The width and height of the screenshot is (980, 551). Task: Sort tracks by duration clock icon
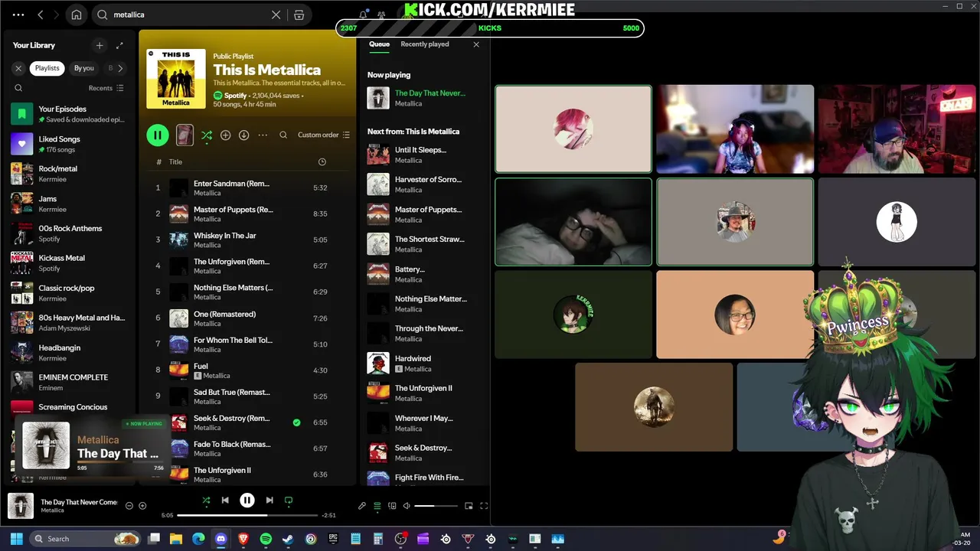322,161
